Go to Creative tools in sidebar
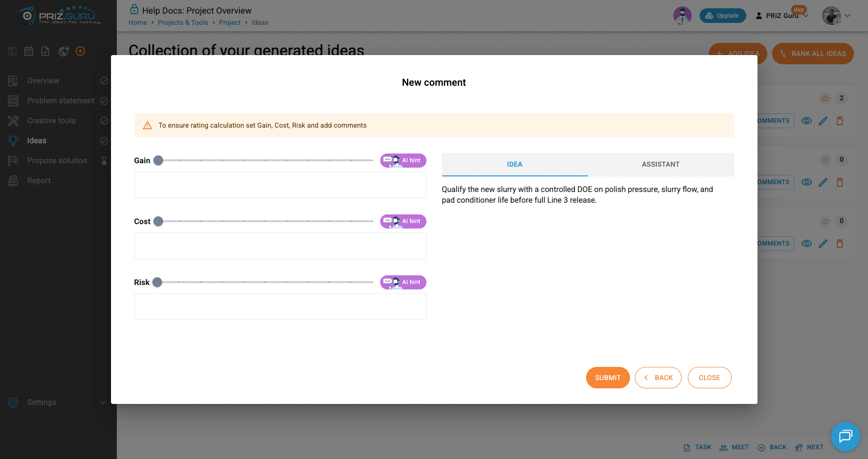Image resolution: width=868 pixels, height=459 pixels. tap(51, 121)
